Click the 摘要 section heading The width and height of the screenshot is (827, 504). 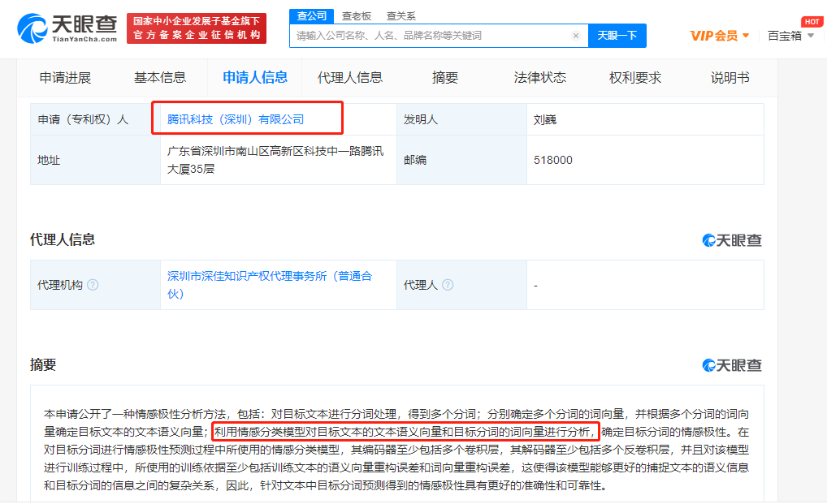[43, 365]
